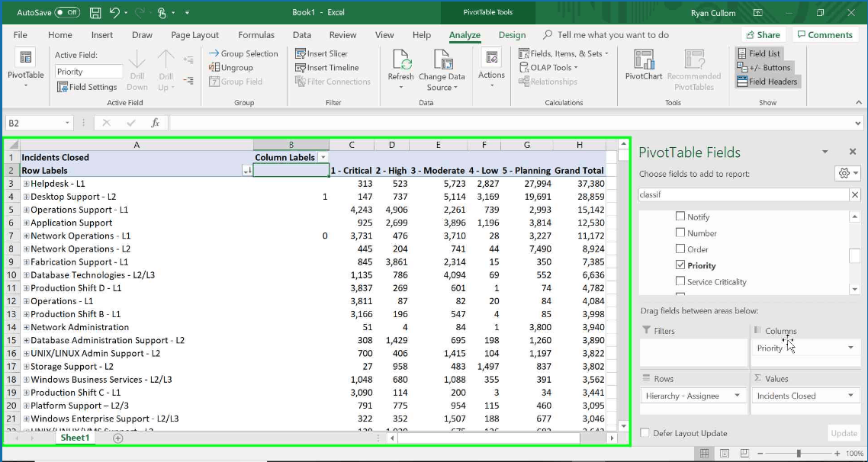Click the PivotChart icon
This screenshot has height=462, width=868.
pyautogui.click(x=644, y=59)
